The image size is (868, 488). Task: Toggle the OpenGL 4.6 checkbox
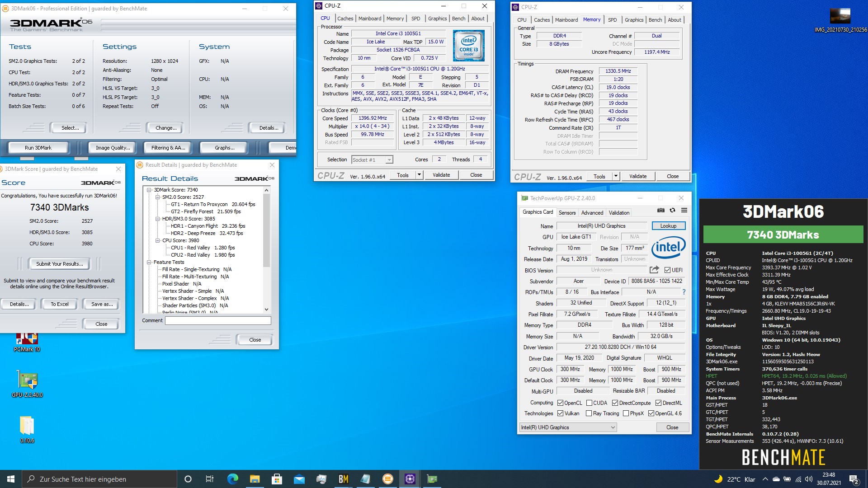coord(651,413)
